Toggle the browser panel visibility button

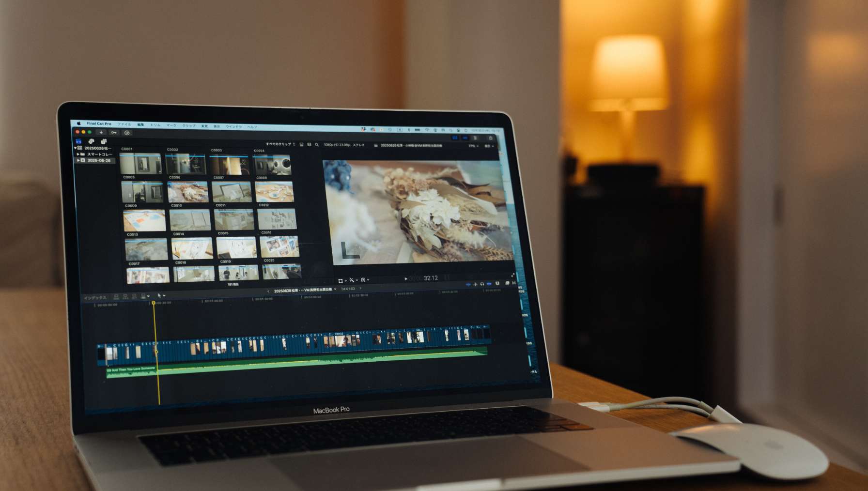point(454,138)
